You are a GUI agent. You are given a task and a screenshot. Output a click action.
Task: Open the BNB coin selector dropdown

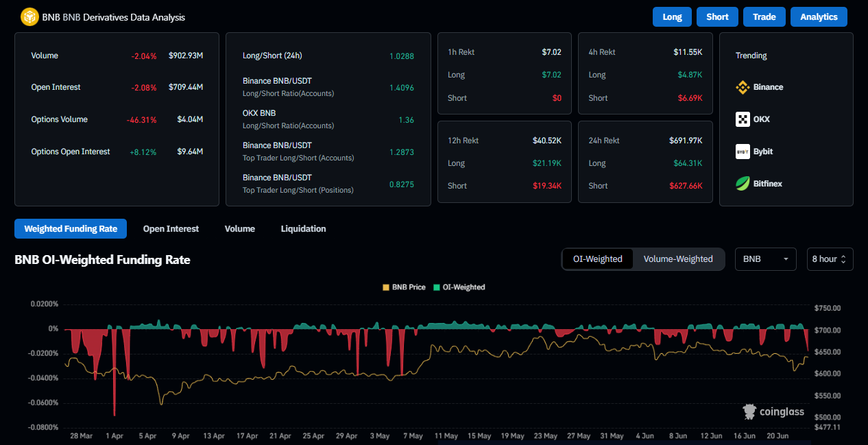pos(765,259)
